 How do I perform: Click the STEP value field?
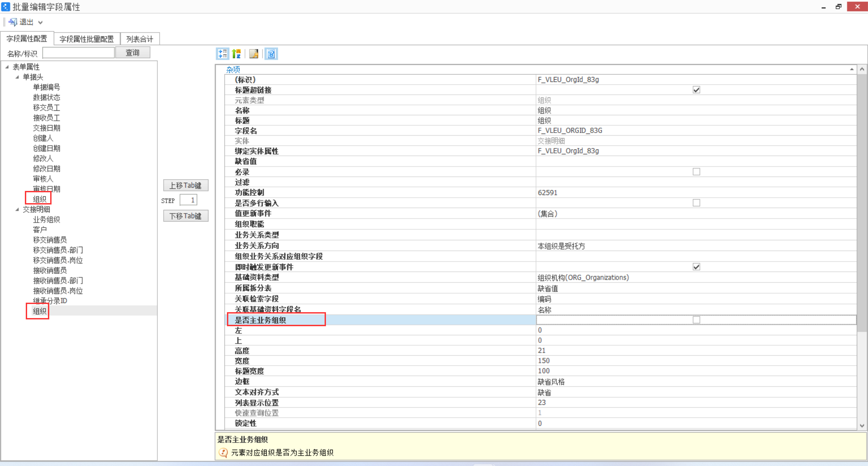tap(188, 200)
